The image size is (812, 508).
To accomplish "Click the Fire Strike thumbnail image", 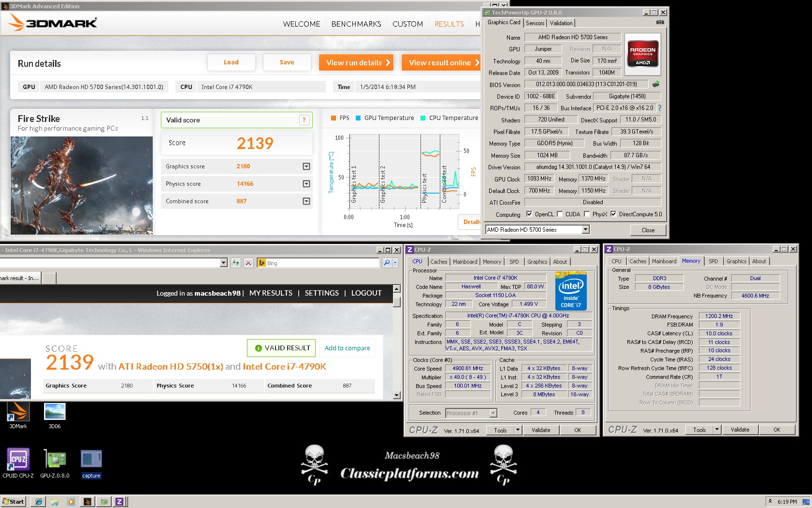I will point(82,185).
